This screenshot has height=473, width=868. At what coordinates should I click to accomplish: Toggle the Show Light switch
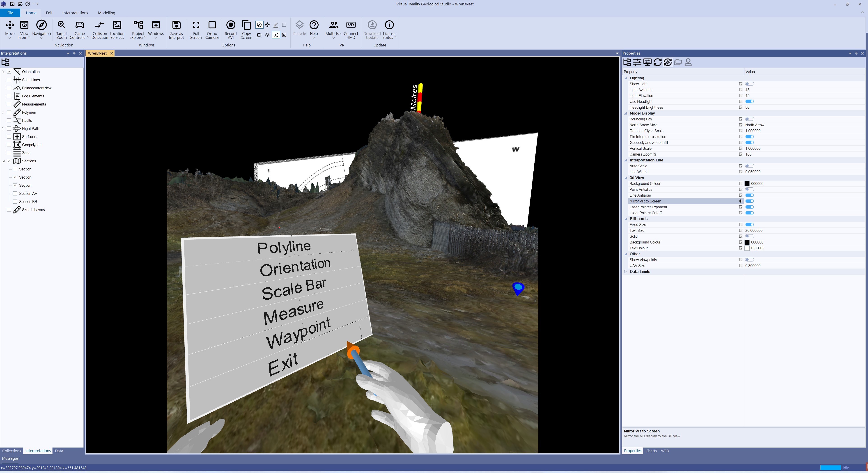(x=749, y=84)
